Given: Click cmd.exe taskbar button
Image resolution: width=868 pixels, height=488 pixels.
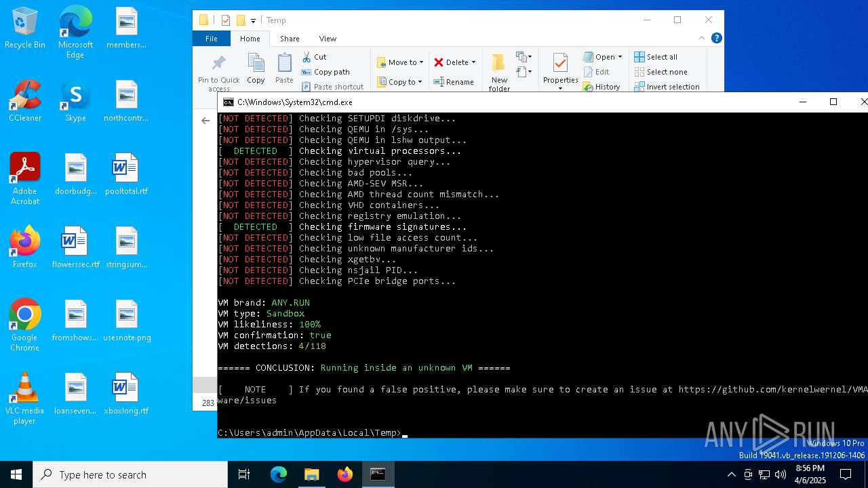Looking at the screenshot, I should [378, 474].
